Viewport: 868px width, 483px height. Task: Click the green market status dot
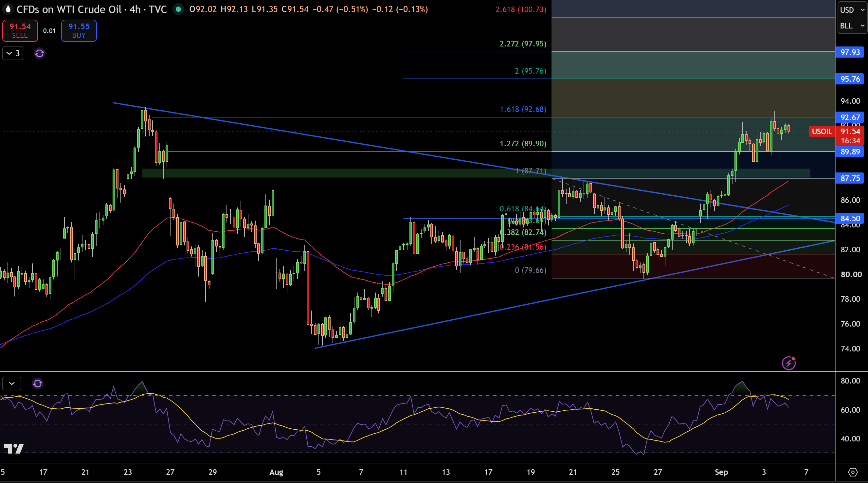(178, 9)
